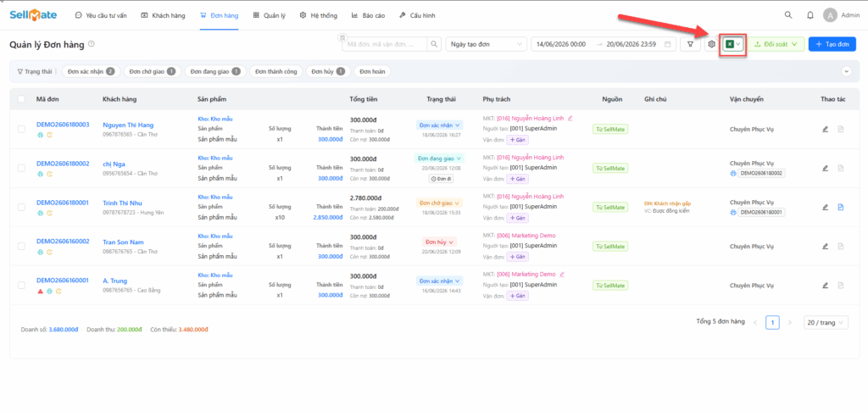Tick the select-all checkbox in table header
The image size is (868, 412).
click(x=21, y=99)
